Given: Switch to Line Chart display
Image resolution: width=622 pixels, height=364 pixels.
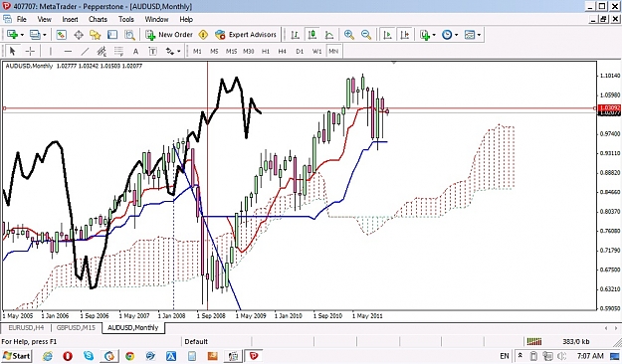Looking at the screenshot, I should point(329,35).
